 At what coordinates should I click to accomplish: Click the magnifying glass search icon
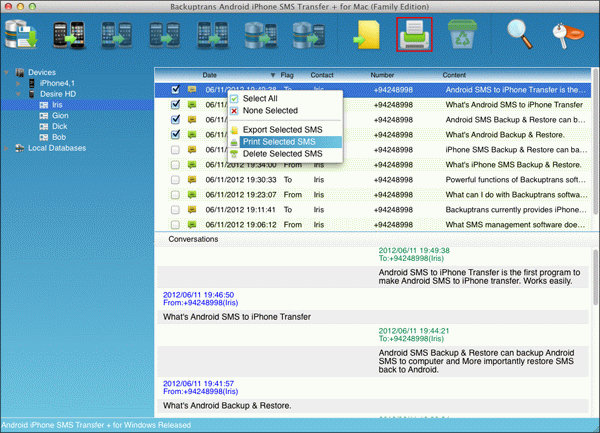[519, 34]
